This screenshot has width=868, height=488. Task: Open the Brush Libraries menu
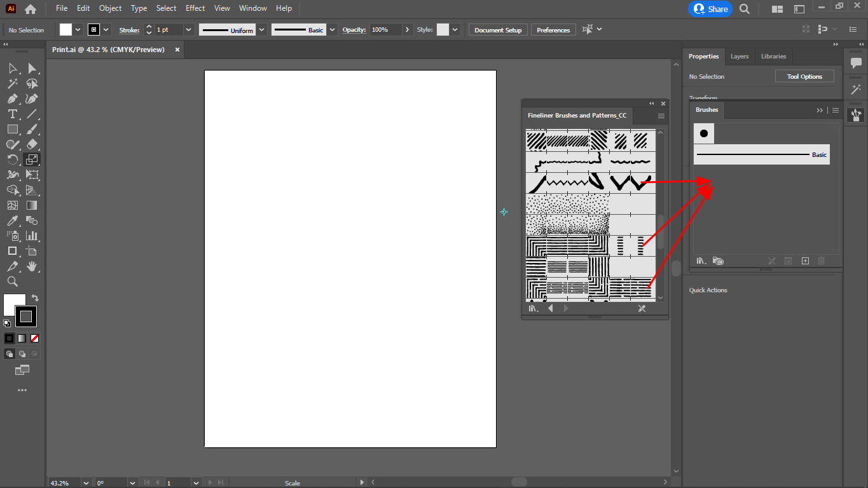coord(701,261)
